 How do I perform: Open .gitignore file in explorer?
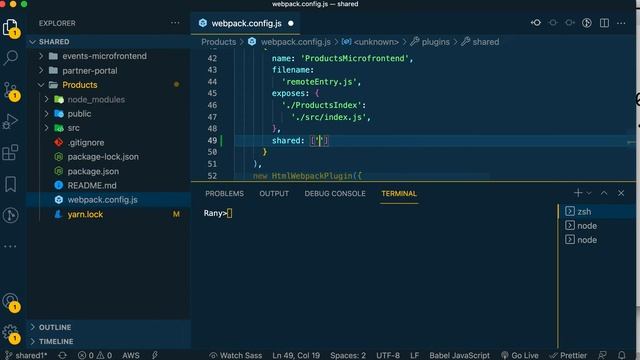86,142
